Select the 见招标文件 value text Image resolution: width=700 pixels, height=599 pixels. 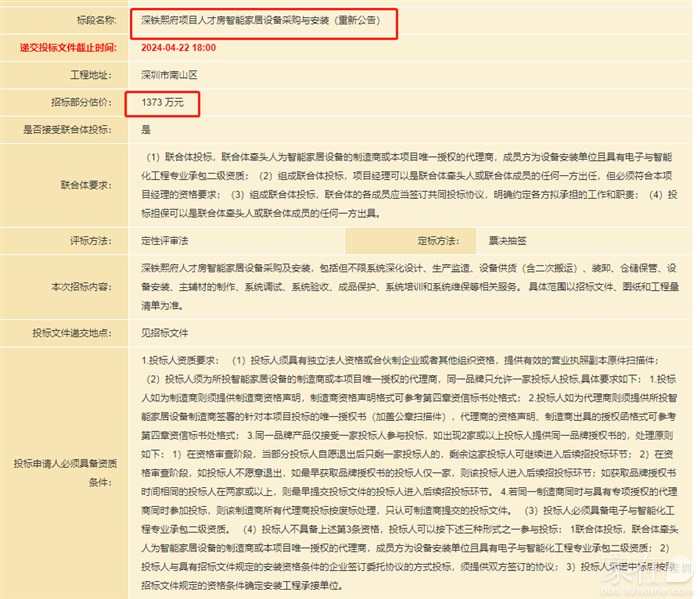click(165, 333)
